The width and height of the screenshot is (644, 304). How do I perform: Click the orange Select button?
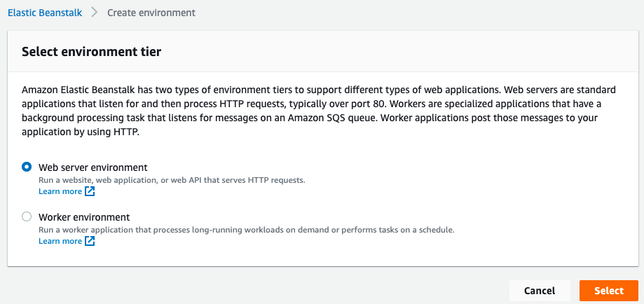(609, 291)
